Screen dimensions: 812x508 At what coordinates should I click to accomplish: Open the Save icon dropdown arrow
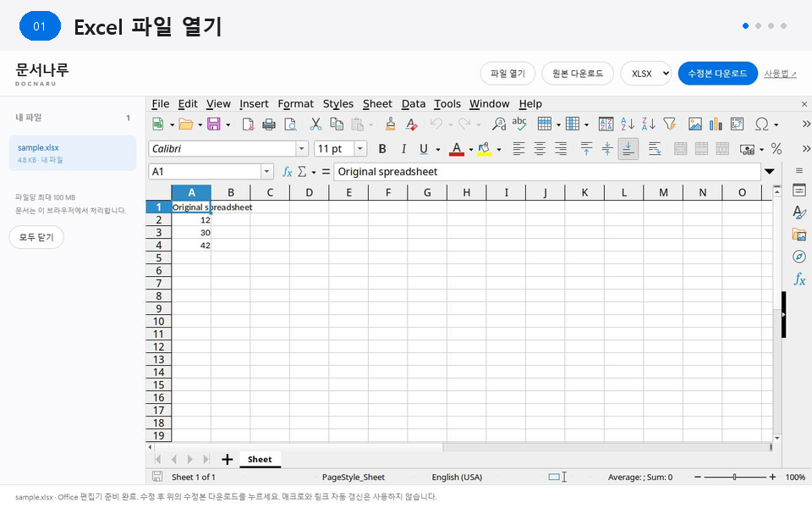pyautogui.click(x=228, y=124)
